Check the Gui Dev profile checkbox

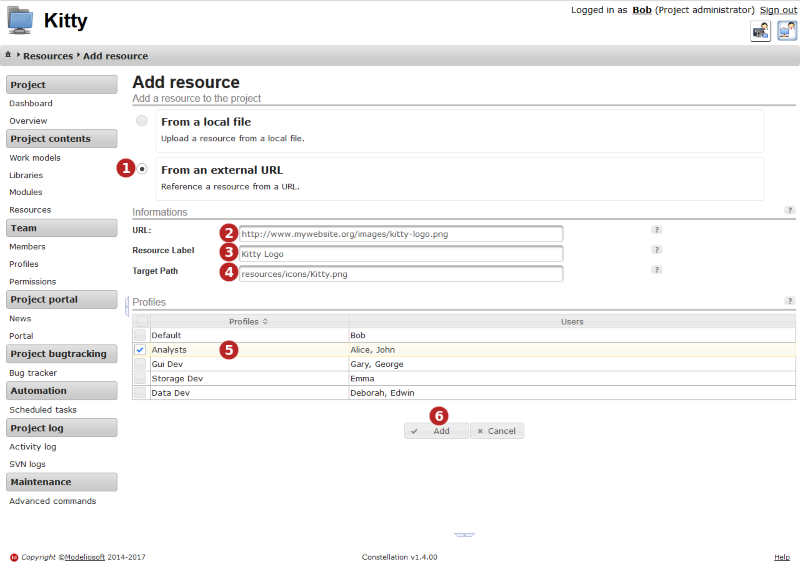click(140, 364)
